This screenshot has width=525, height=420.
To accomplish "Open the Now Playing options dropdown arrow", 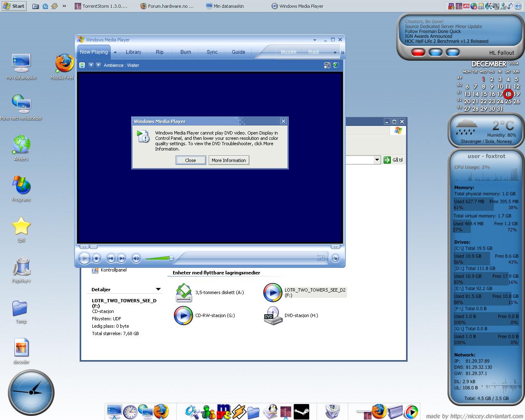I will (115, 52).
